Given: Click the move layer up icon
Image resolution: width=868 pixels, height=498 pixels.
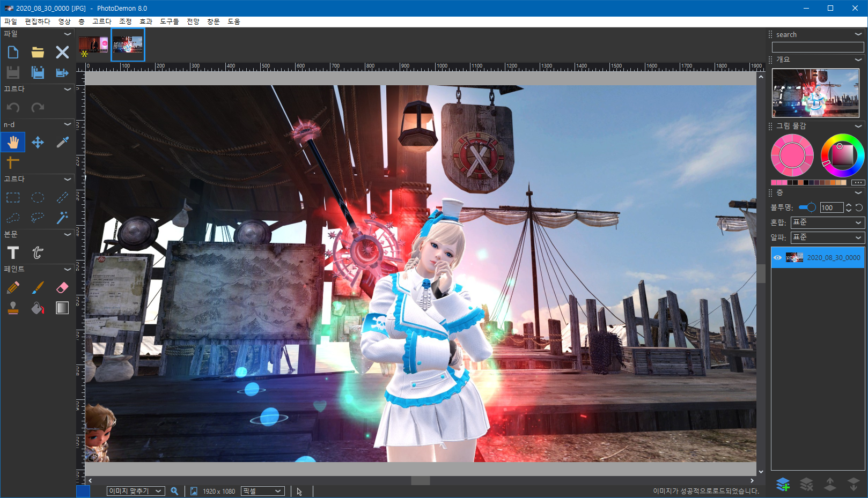Looking at the screenshot, I should click(x=830, y=484).
